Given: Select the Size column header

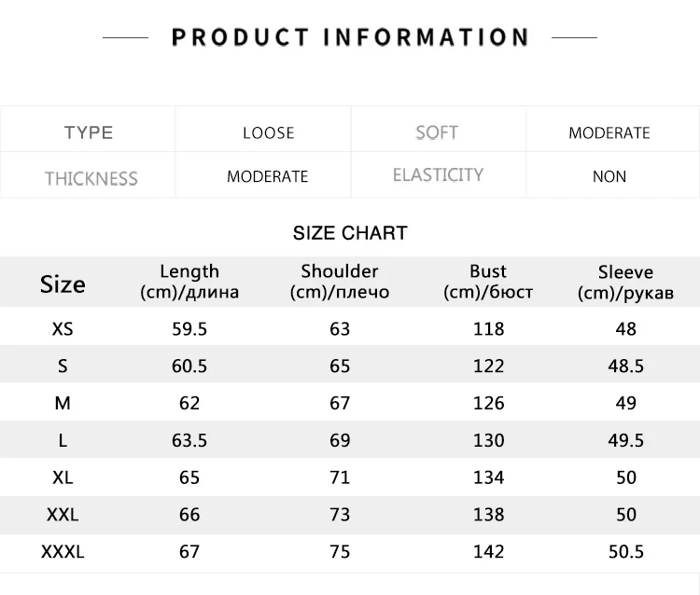Looking at the screenshot, I should [63, 284].
